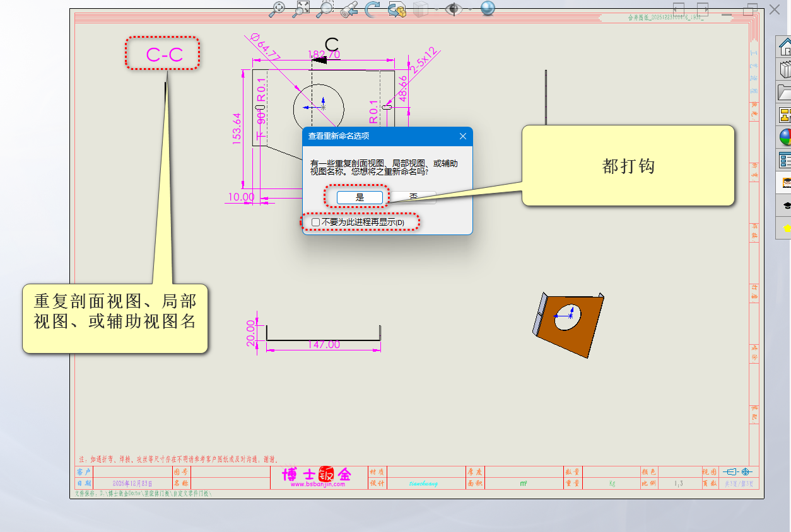Open SOLIDWORKS Resources home tab
The height and width of the screenshot is (532, 791).
[785, 47]
